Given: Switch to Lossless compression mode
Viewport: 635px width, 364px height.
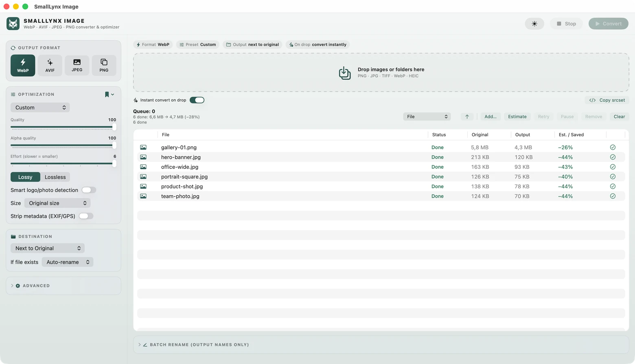Looking at the screenshot, I should 55,177.
